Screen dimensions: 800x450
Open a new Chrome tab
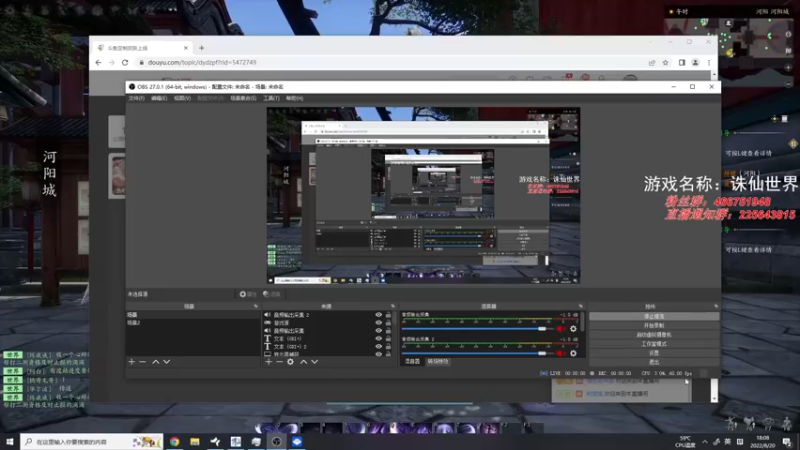(x=202, y=48)
